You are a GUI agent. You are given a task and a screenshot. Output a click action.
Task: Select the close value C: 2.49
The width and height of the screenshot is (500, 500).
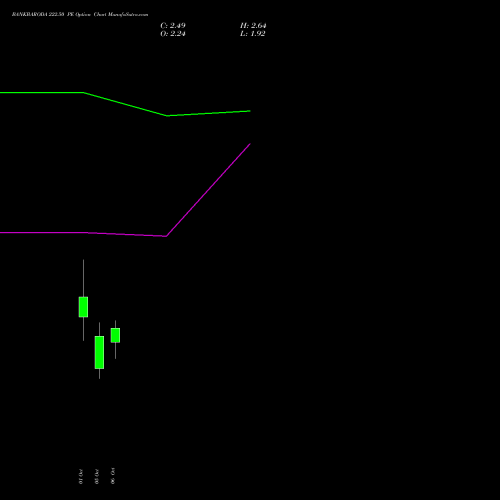tap(173, 26)
